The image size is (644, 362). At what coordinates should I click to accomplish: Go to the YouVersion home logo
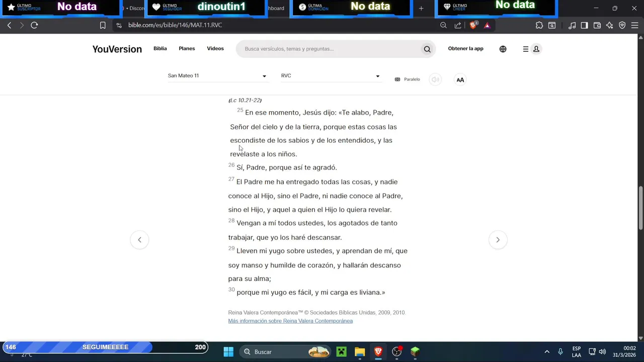tap(117, 49)
